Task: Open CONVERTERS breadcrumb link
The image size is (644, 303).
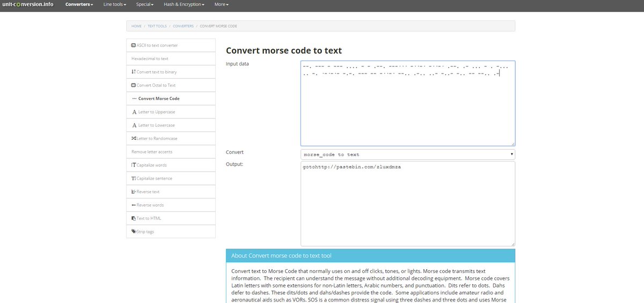Action: click(x=184, y=26)
